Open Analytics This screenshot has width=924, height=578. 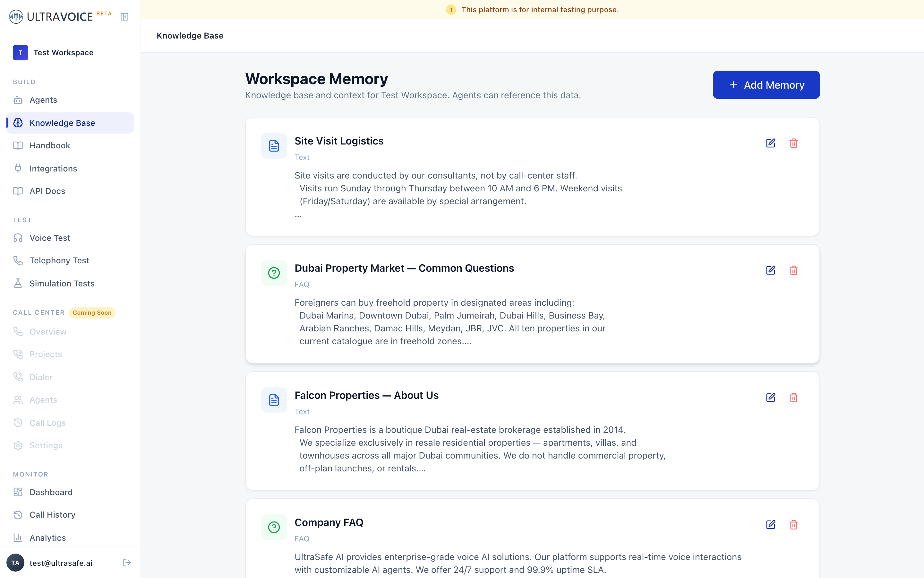point(70,538)
